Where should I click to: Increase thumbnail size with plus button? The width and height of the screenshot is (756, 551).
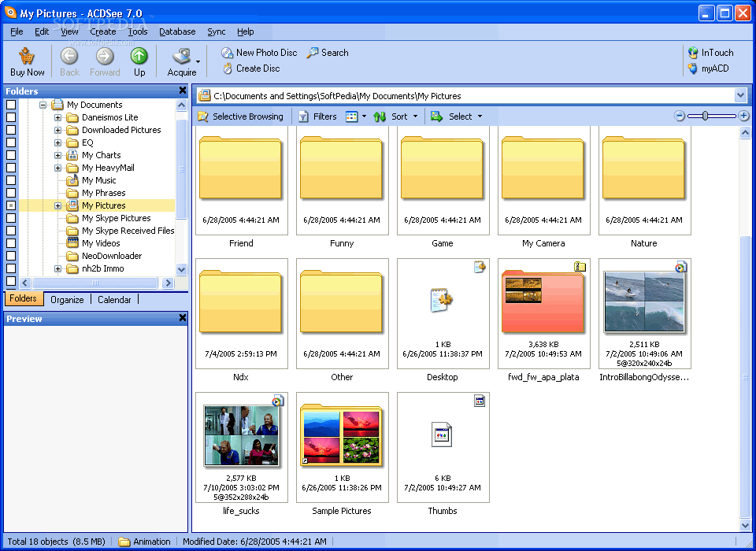pos(744,116)
